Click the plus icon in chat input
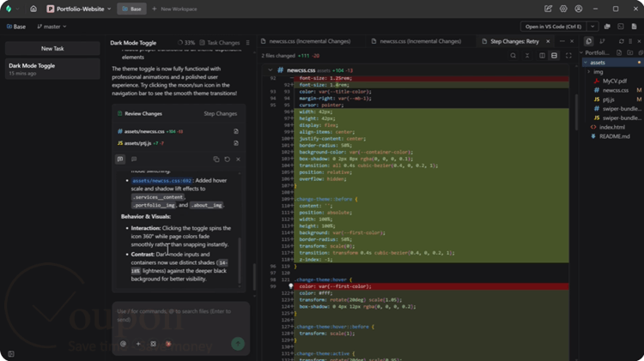 [x=138, y=344]
